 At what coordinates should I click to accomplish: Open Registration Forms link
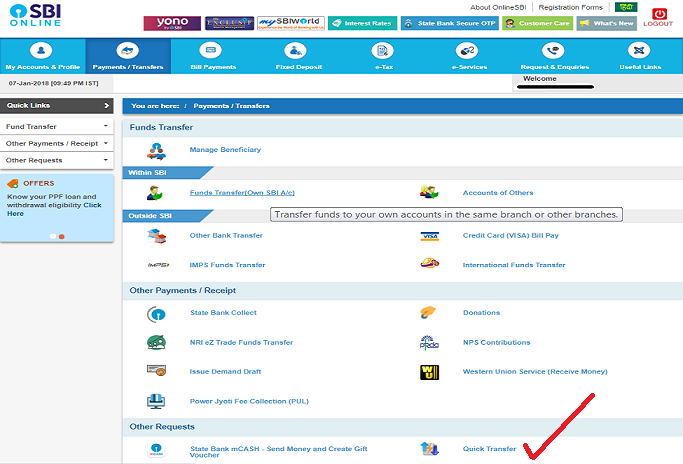570,7
